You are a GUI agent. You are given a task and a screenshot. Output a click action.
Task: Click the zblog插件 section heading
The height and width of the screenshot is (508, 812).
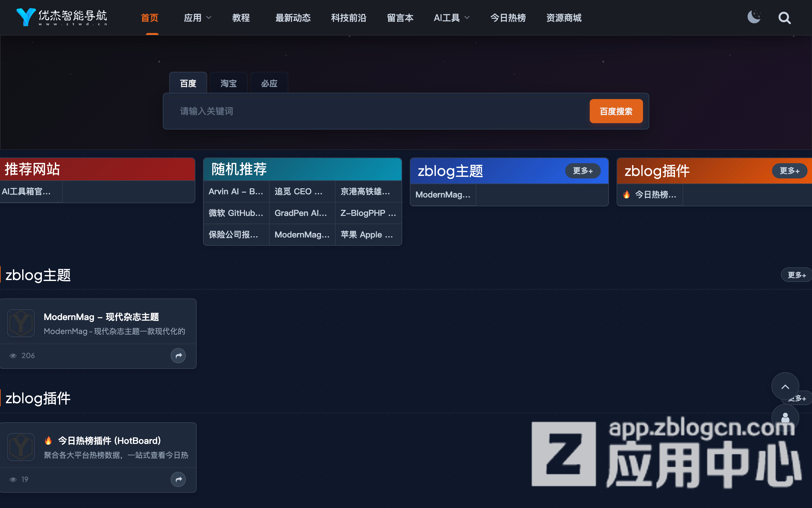click(x=38, y=398)
